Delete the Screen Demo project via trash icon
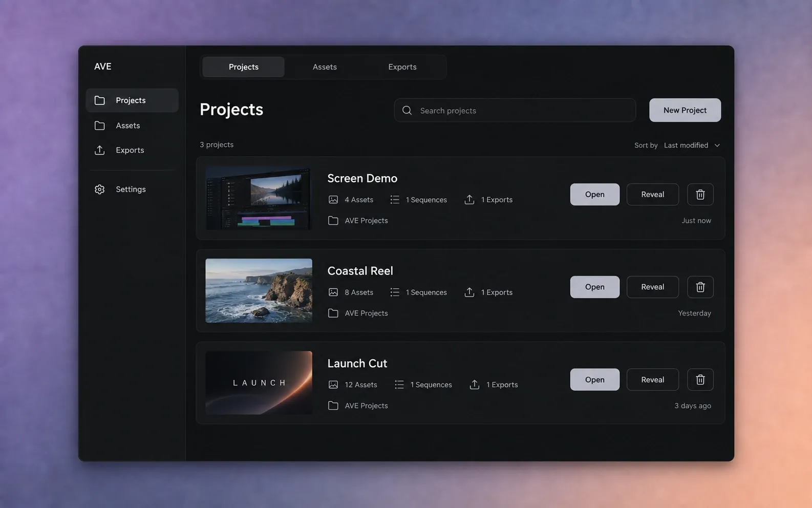This screenshot has width=812, height=508. pyautogui.click(x=700, y=195)
